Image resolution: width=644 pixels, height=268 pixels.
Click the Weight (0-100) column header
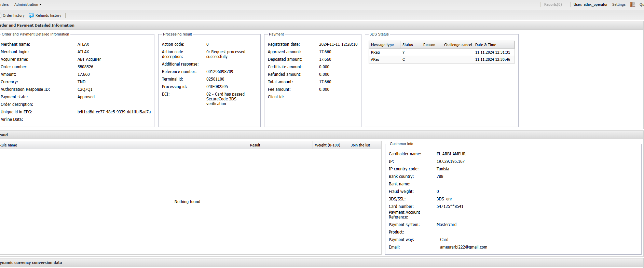tap(327, 145)
